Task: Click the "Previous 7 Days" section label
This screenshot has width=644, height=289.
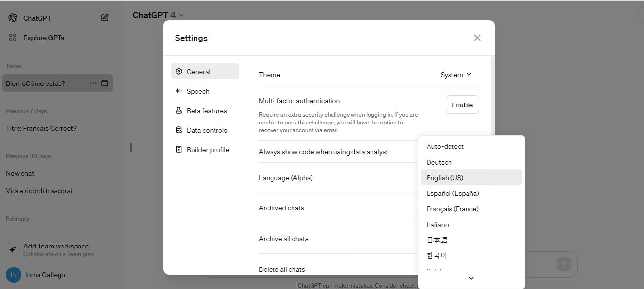Action: (x=26, y=111)
